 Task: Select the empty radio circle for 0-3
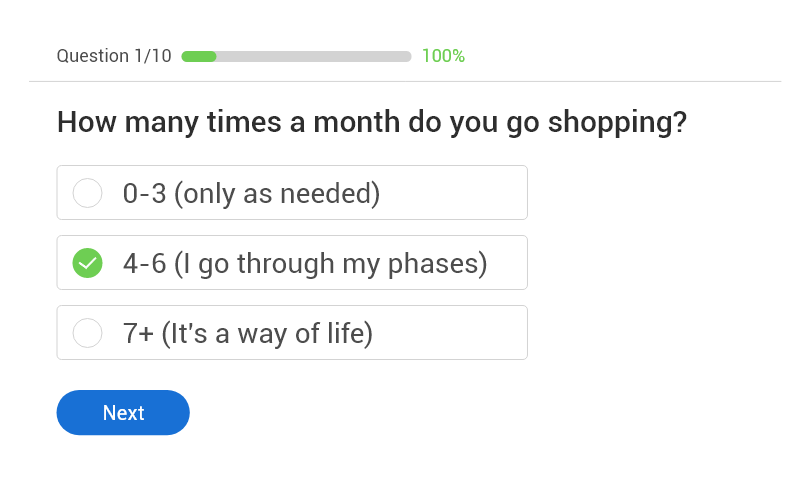pyautogui.click(x=88, y=193)
